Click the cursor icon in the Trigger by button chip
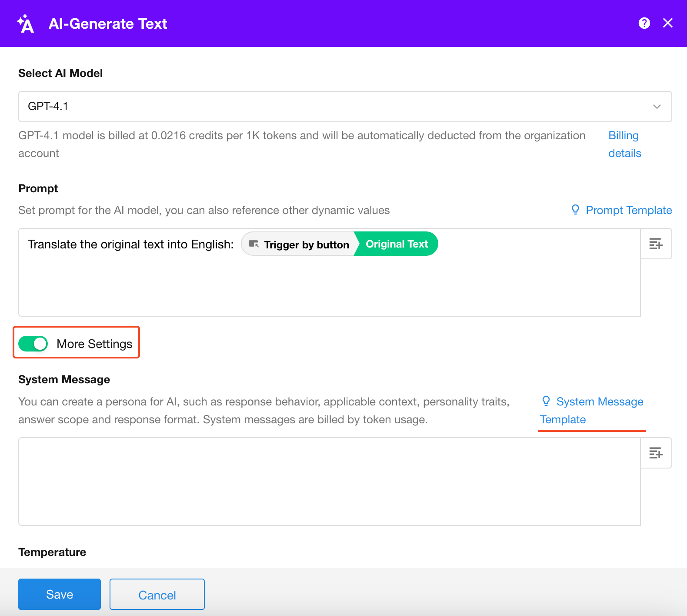 pyautogui.click(x=254, y=244)
